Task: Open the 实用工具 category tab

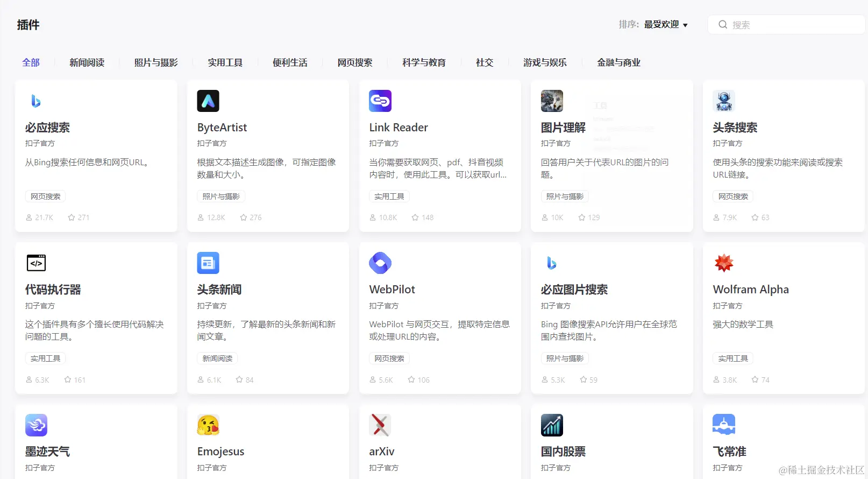Action: [225, 62]
